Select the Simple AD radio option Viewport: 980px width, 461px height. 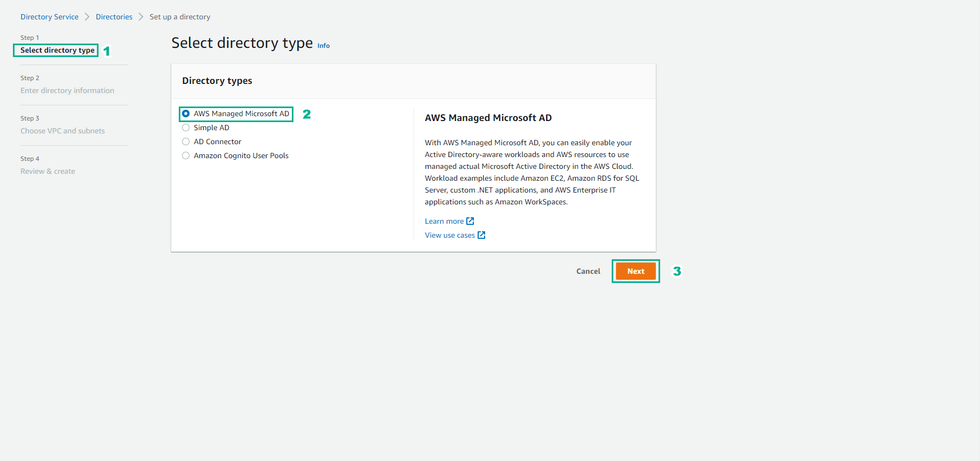[x=186, y=127]
